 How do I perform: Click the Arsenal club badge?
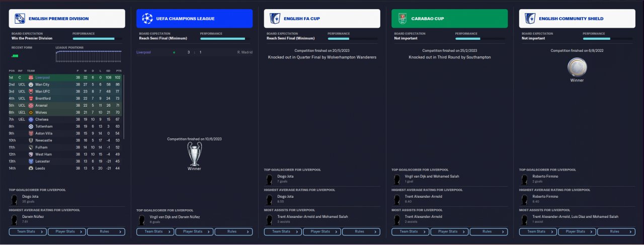31,106
